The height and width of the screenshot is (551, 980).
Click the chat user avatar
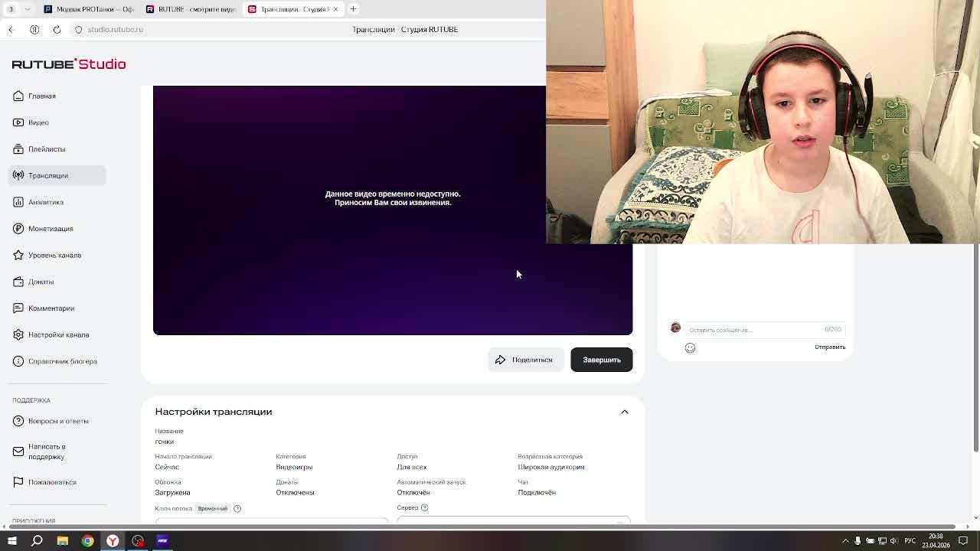pos(675,328)
